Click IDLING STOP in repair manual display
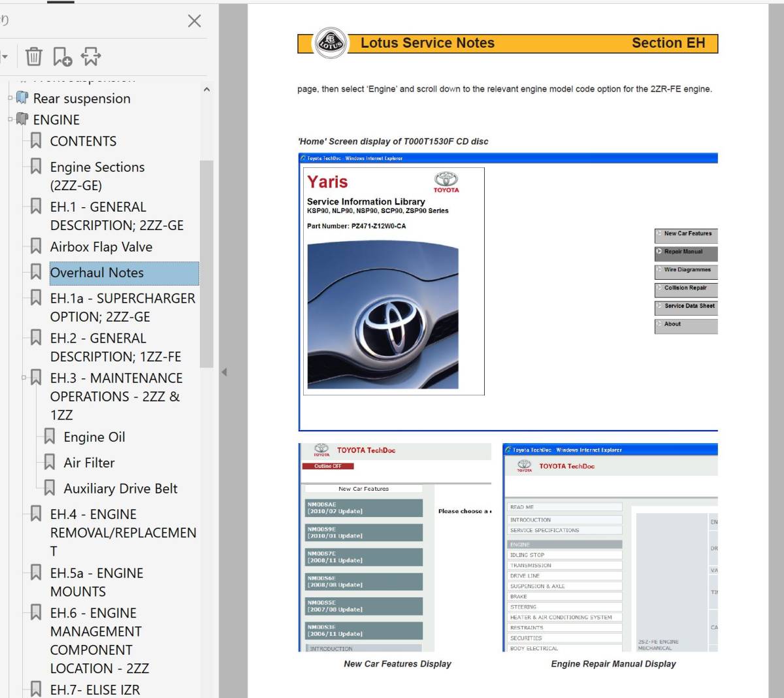This screenshot has width=784, height=698. [x=565, y=555]
